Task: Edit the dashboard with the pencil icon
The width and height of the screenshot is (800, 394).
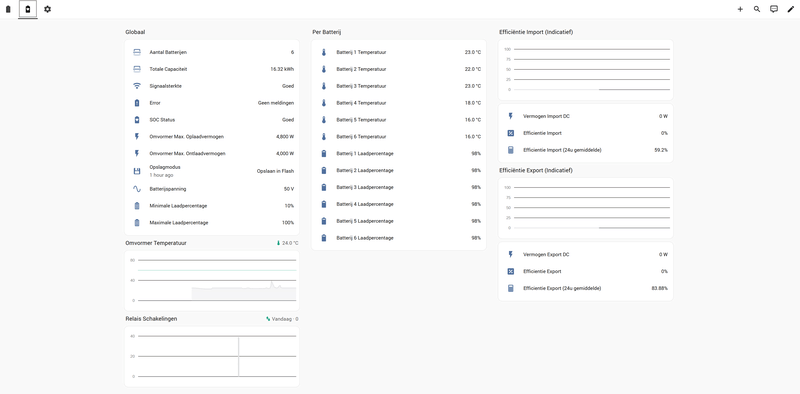Action: pos(791,9)
